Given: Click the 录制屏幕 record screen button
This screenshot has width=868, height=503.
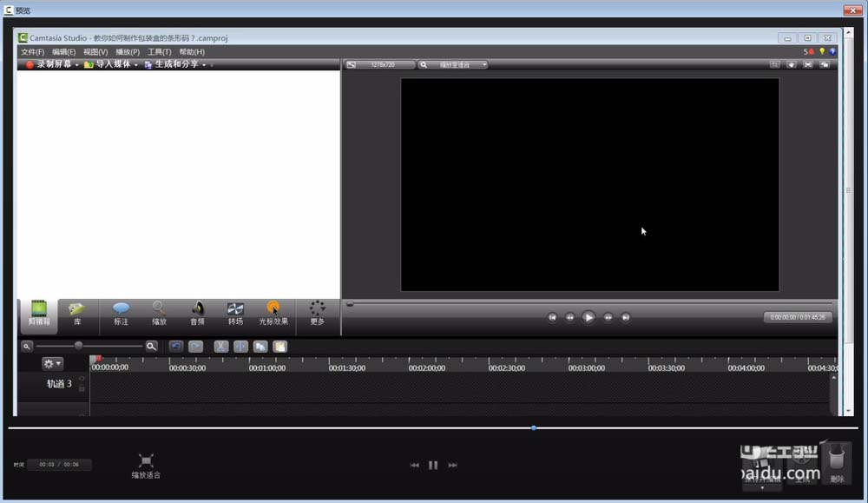Looking at the screenshot, I should [49, 64].
